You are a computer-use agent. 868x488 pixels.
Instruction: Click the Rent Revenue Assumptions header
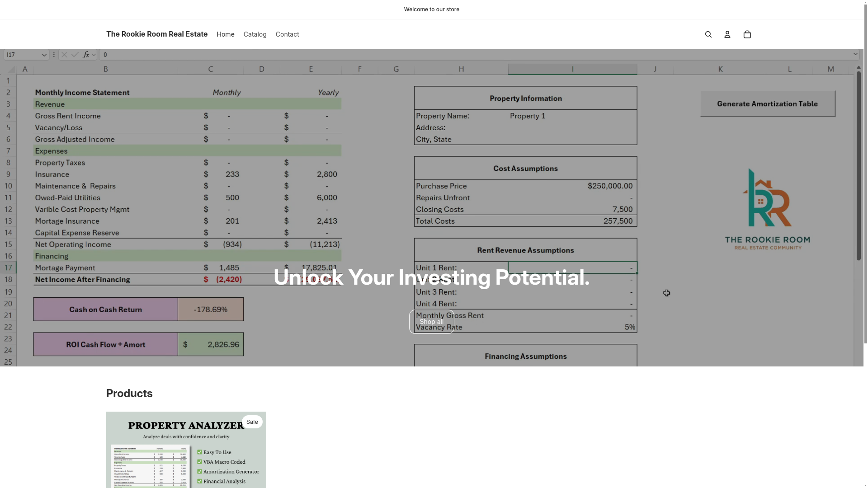pyautogui.click(x=525, y=250)
